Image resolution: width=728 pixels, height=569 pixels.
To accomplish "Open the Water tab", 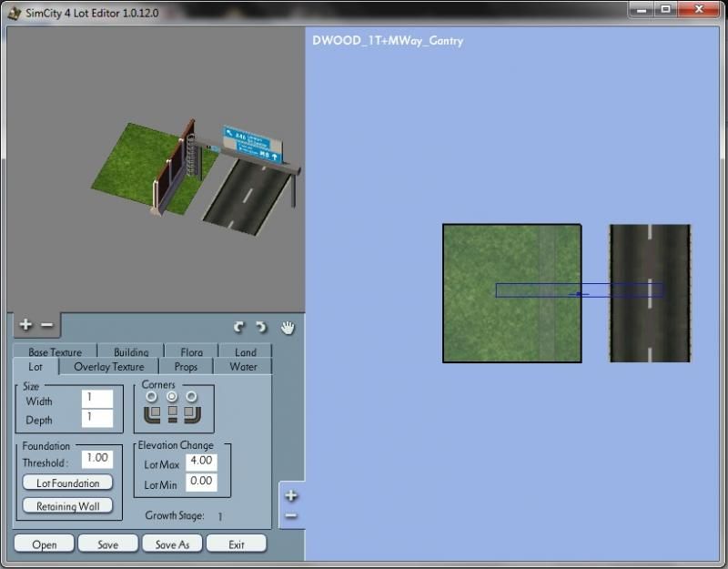I will point(243,367).
